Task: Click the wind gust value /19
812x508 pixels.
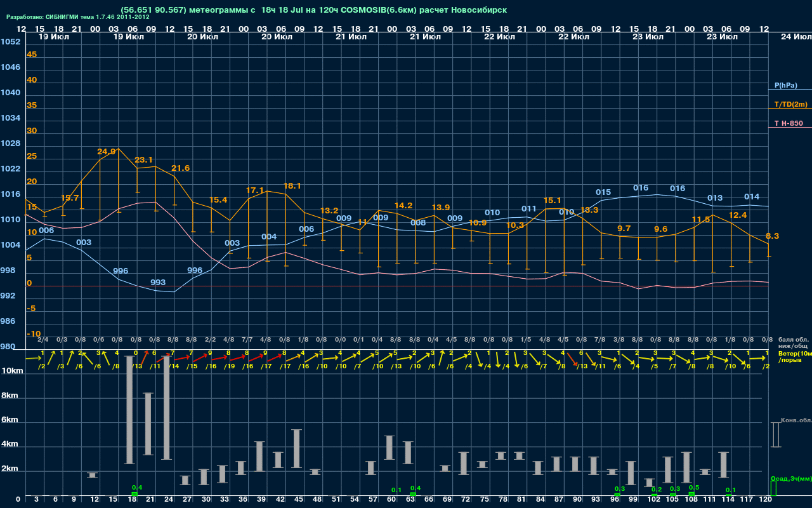Action: pos(228,366)
